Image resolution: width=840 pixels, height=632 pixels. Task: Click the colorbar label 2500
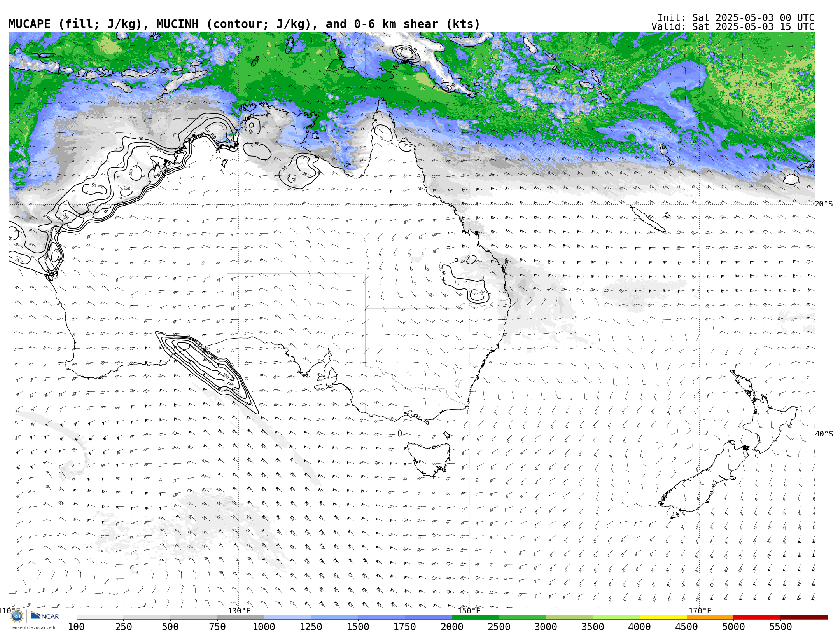point(499,627)
